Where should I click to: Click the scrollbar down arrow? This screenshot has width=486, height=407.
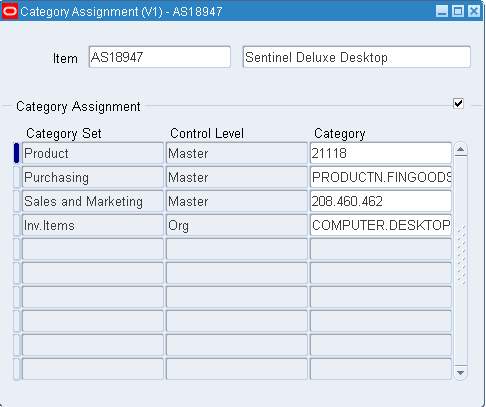pyautogui.click(x=461, y=373)
